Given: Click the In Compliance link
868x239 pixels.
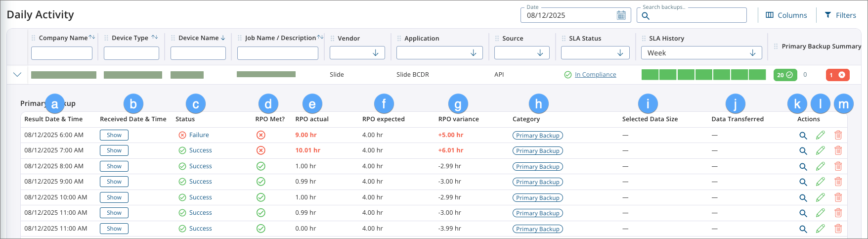Looking at the screenshot, I should coord(595,75).
